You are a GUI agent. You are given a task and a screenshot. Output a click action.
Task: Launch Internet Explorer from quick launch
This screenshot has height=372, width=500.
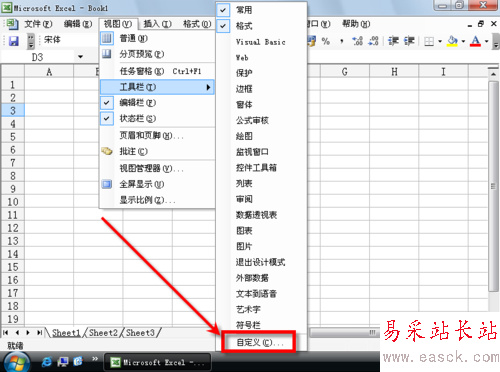pos(47,362)
